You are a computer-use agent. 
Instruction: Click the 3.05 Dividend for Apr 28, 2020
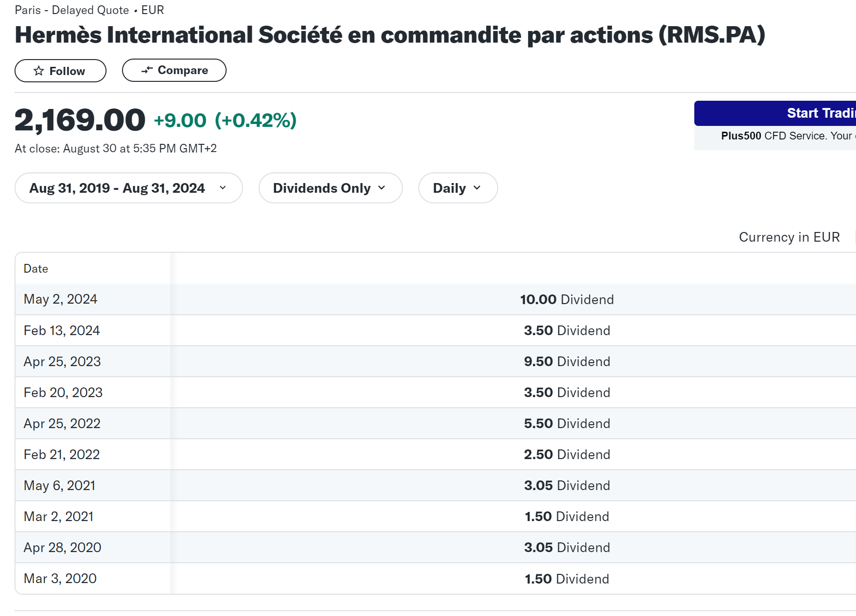(567, 547)
